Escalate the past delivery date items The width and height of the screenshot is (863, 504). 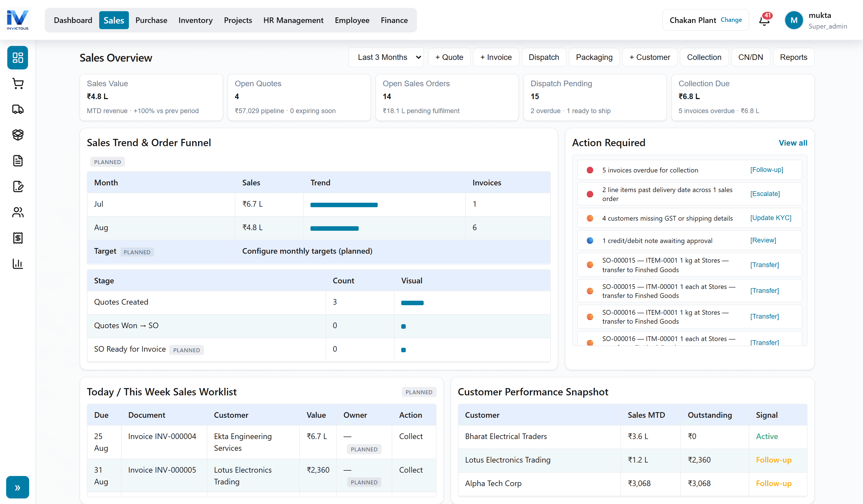[765, 194]
